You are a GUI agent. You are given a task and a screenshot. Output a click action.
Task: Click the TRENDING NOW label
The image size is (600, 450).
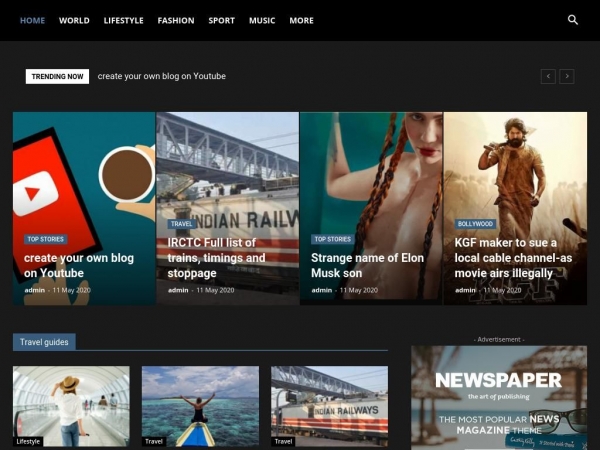[57, 77]
